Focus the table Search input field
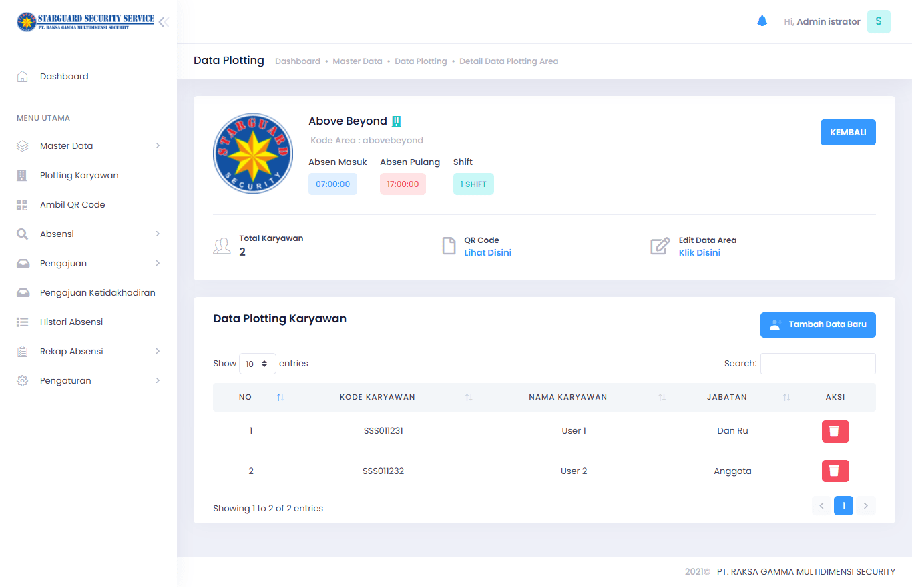912x588 pixels. 818,364
